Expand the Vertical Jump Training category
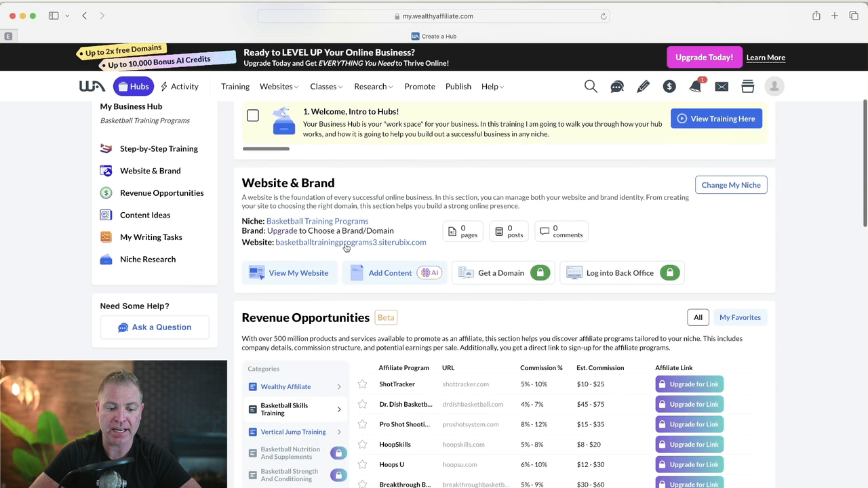The height and width of the screenshot is (488, 868). click(x=294, y=432)
